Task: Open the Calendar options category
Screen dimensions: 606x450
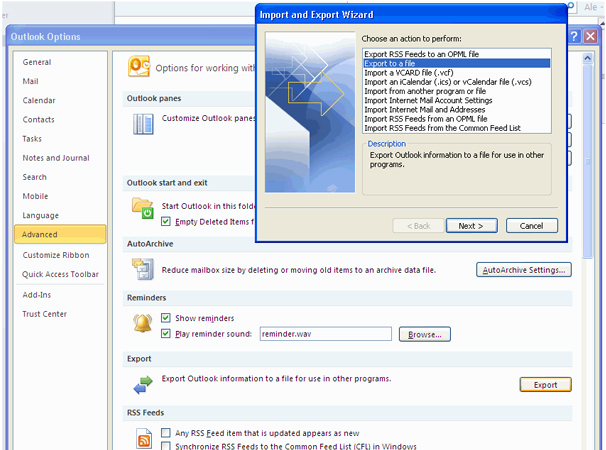Action: (x=39, y=100)
